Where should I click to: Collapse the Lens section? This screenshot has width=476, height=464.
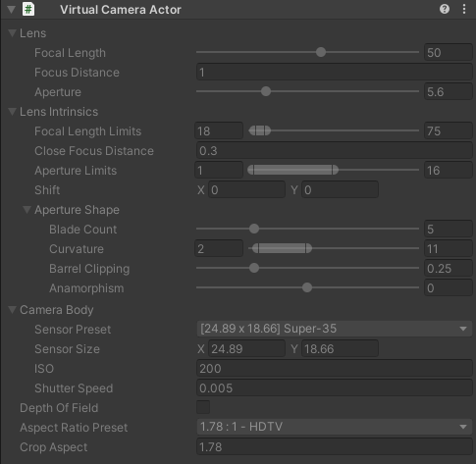[x=13, y=33]
